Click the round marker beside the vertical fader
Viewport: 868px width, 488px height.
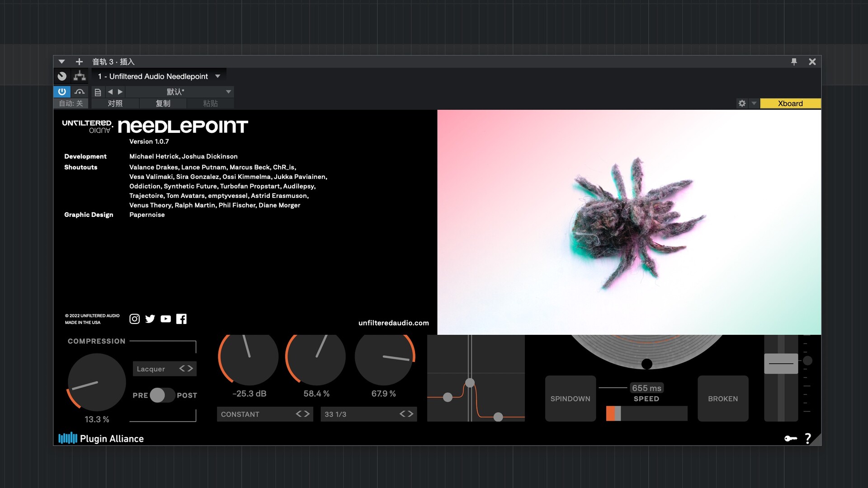[x=807, y=361]
